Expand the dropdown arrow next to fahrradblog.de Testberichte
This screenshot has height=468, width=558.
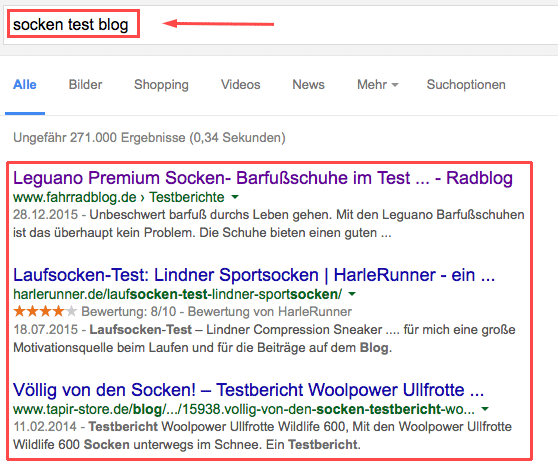click(x=235, y=197)
